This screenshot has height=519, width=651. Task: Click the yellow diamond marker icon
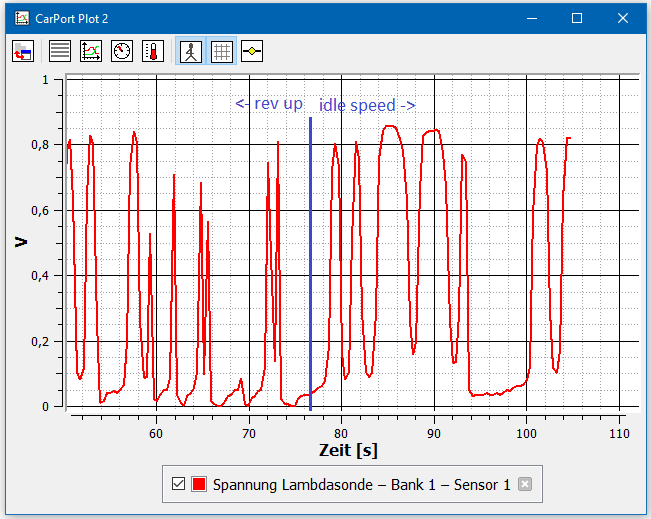[x=252, y=51]
